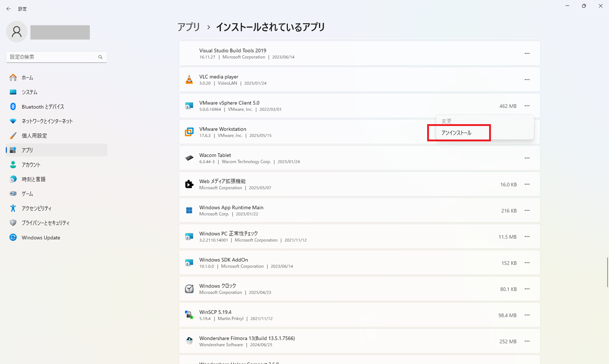609x364 pixels.
Task: Click the 設定の検索 search field
Action: pyautogui.click(x=56, y=57)
